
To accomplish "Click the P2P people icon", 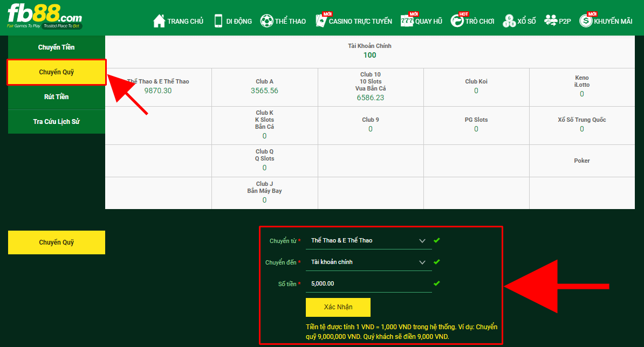I will (550, 21).
